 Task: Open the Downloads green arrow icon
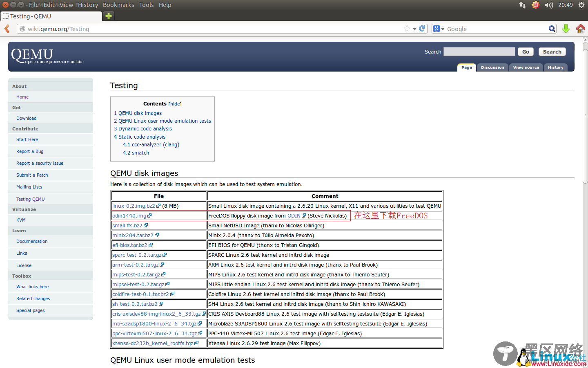tap(566, 29)
